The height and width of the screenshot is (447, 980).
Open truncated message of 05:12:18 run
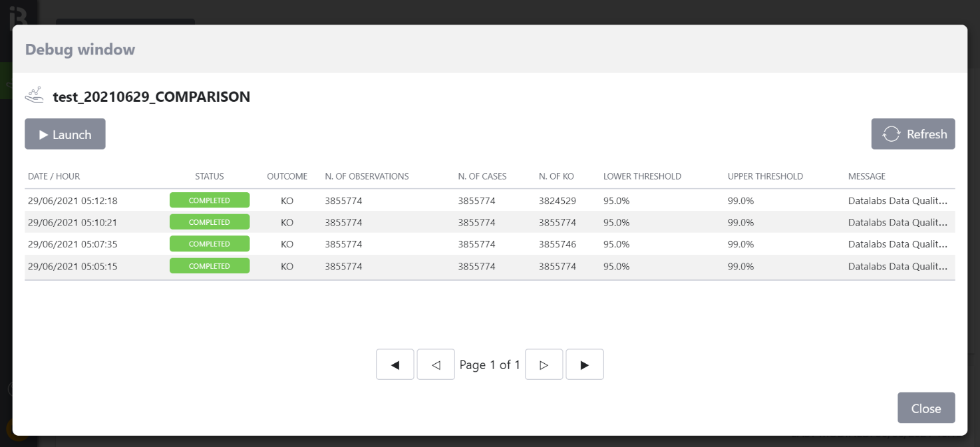point(897,200)
